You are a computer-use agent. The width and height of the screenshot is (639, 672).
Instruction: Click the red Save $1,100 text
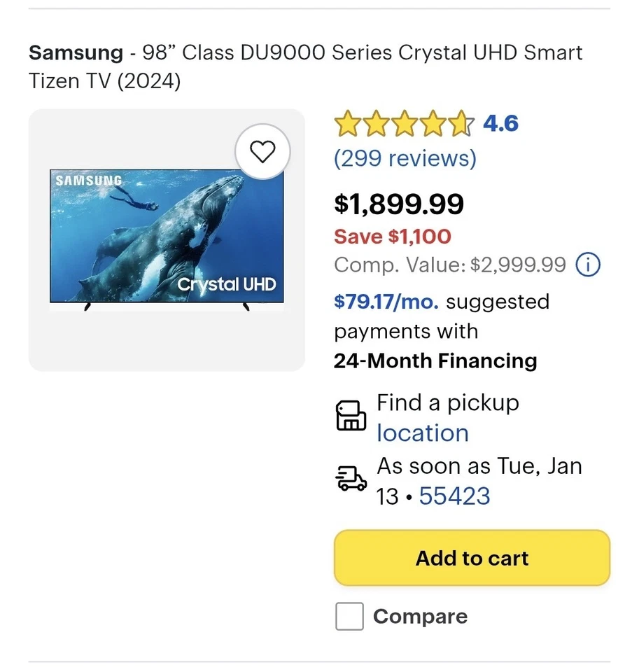click(393, 237)
